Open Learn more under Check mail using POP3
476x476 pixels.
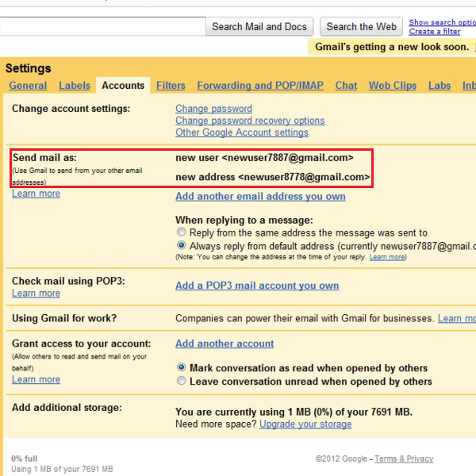(36, 294)
